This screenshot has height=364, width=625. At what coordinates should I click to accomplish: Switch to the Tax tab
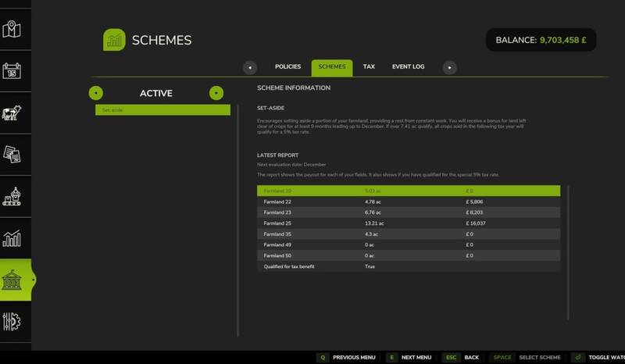point(369,67)
